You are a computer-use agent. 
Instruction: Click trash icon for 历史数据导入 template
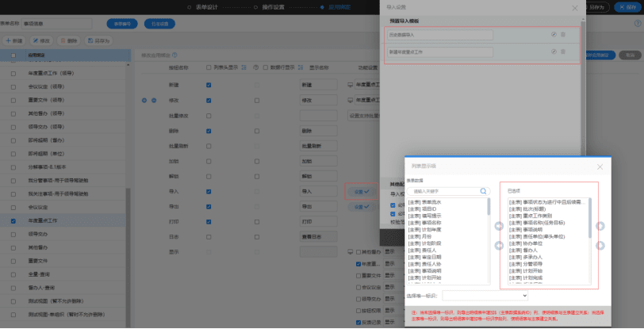coord(563,35)
